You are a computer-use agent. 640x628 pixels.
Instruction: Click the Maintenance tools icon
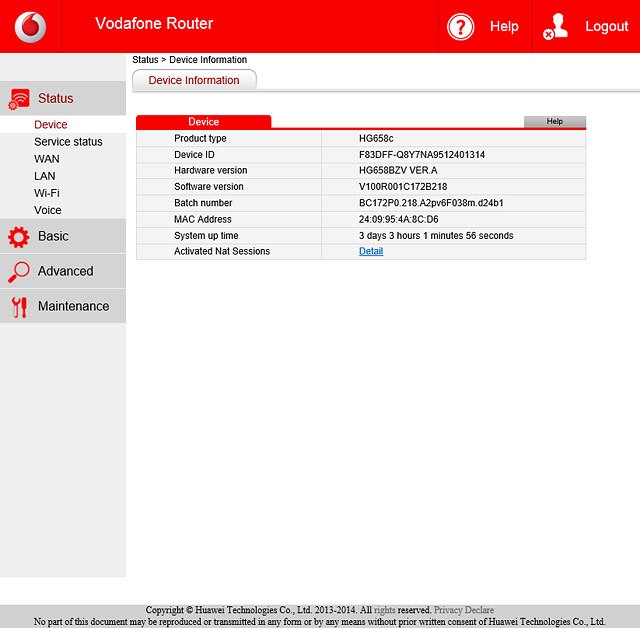tap(19, 307)
